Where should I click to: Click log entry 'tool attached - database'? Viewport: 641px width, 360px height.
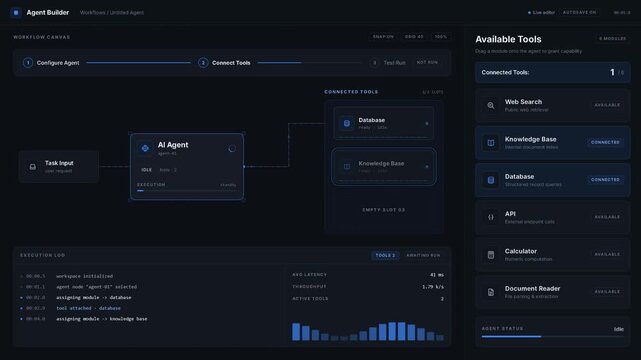88,308
